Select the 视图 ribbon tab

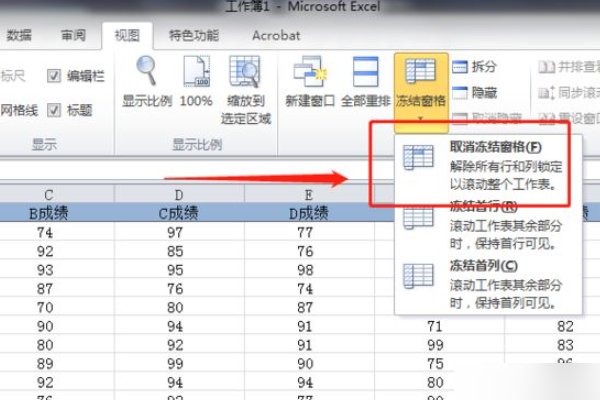coord(127,35)
